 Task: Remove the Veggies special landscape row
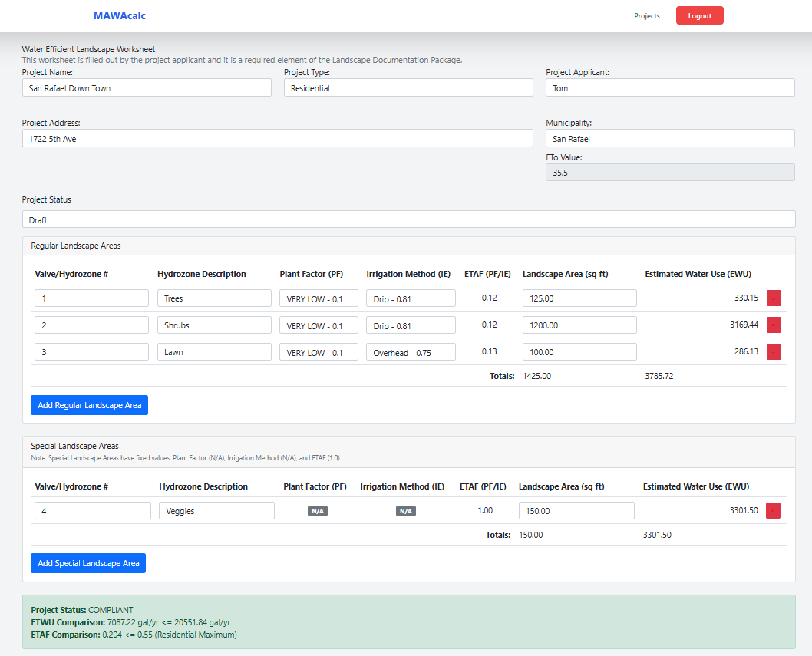[x=774, y=509]
